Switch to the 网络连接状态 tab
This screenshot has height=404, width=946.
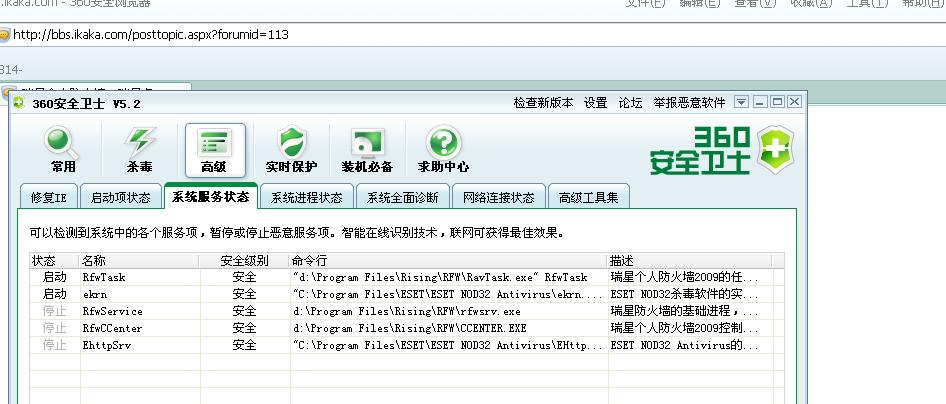click(x=499, y=197)
